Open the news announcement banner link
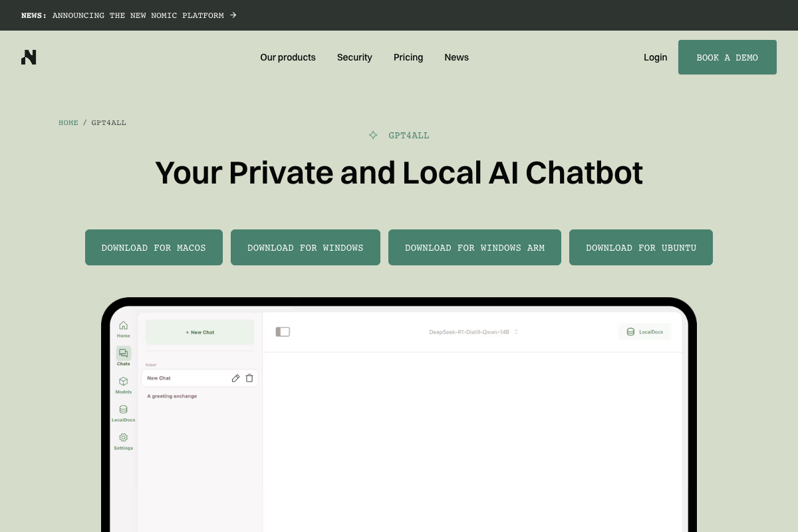Screen dimensions: 798x532 point(129,15)
